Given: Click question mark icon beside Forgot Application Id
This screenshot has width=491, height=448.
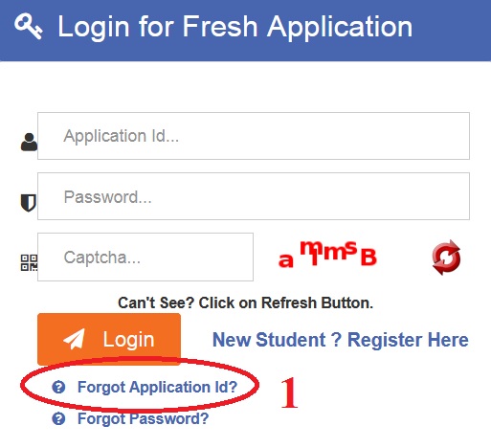Looking at the screenshot, I should tap(58, 387).
